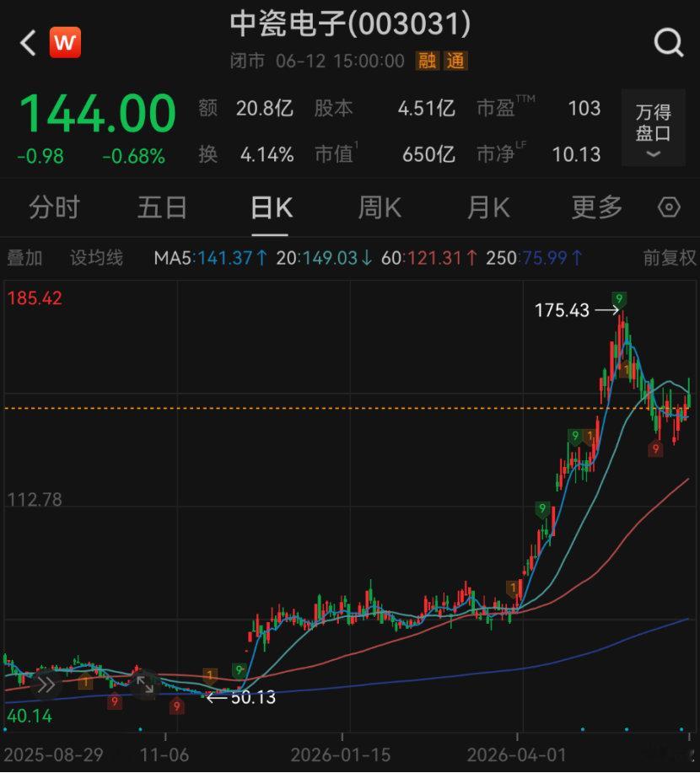Switch to the 五日 tab

tap(162, 207)
